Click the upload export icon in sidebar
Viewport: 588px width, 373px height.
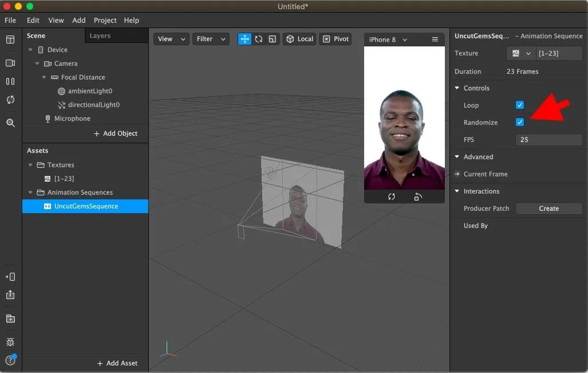[x=10, y=295]
